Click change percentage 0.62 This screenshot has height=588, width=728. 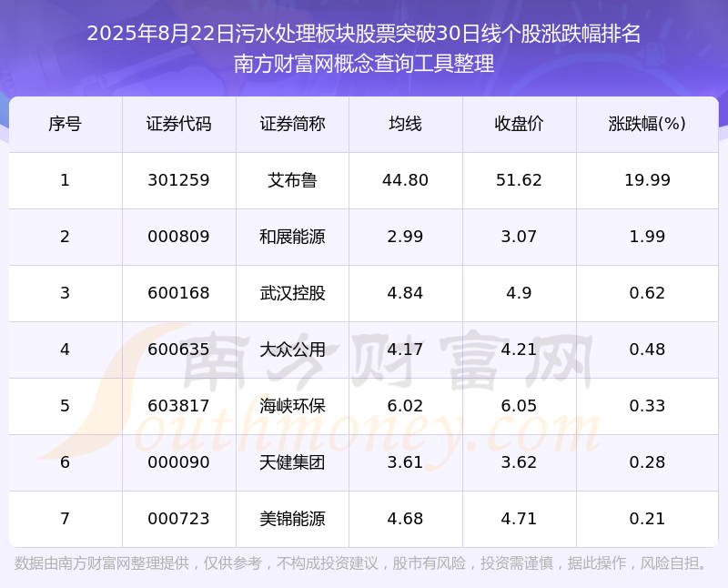click(x=647, y=293)
